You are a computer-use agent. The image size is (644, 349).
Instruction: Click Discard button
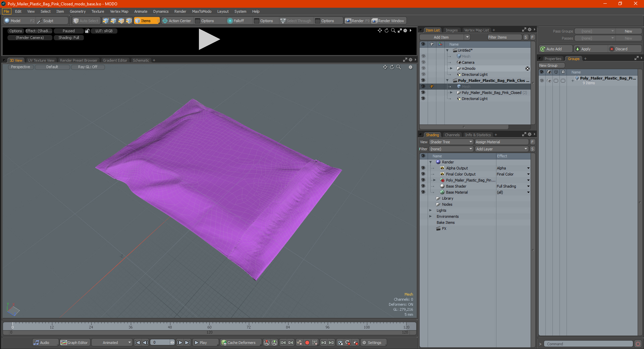(625, 49)
